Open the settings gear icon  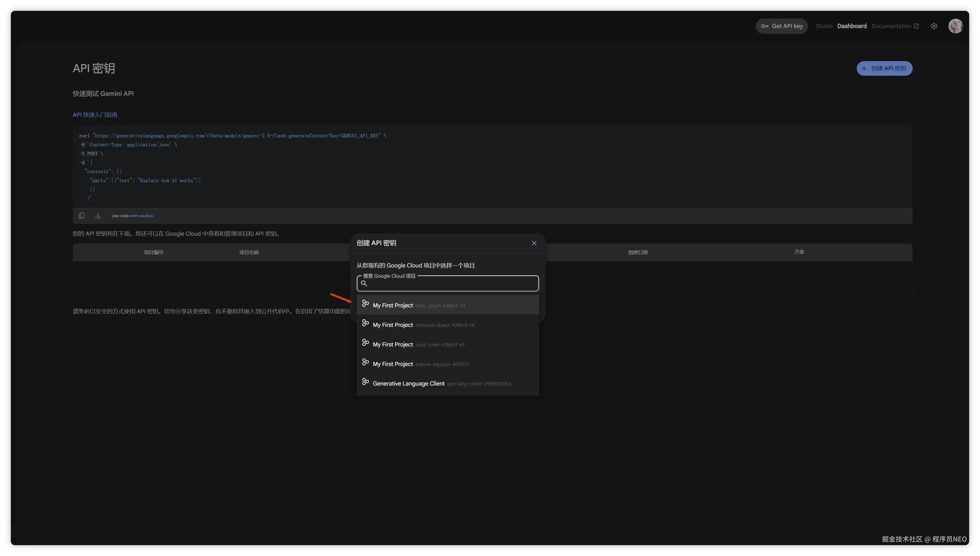(x=934, y=26)
